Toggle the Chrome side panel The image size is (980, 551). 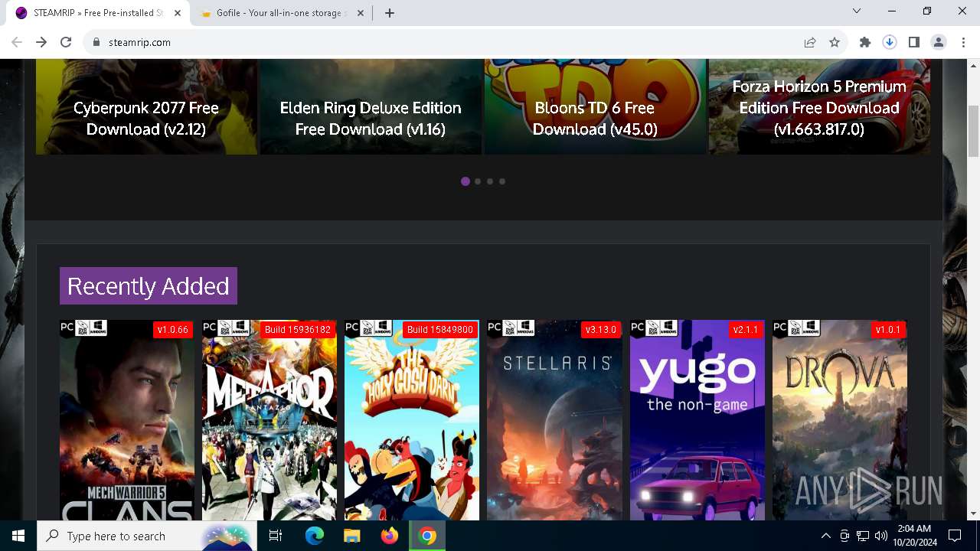914,42
